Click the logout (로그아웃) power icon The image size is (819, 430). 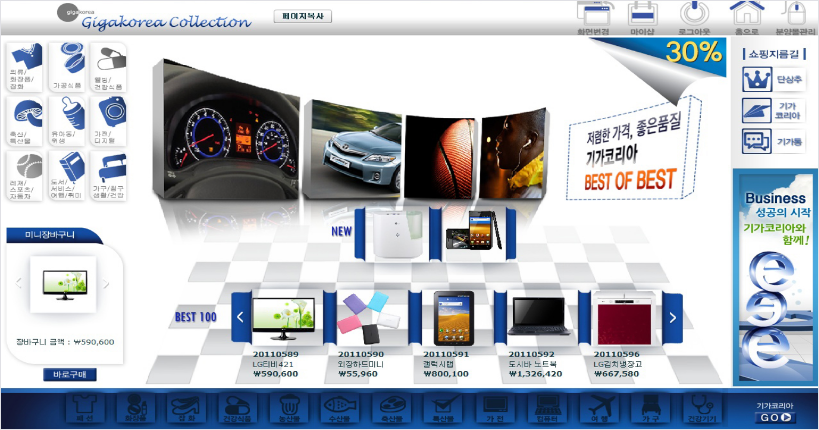coord(694,18)
